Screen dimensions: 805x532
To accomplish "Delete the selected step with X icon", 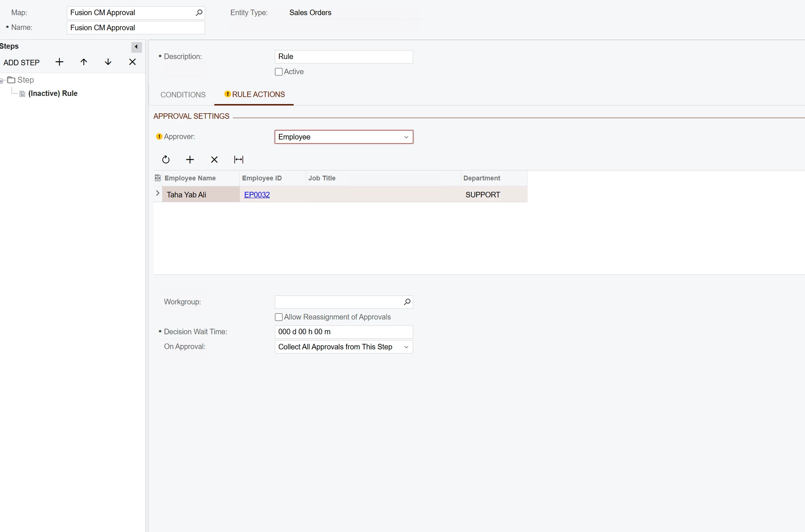I will point(132,62).
